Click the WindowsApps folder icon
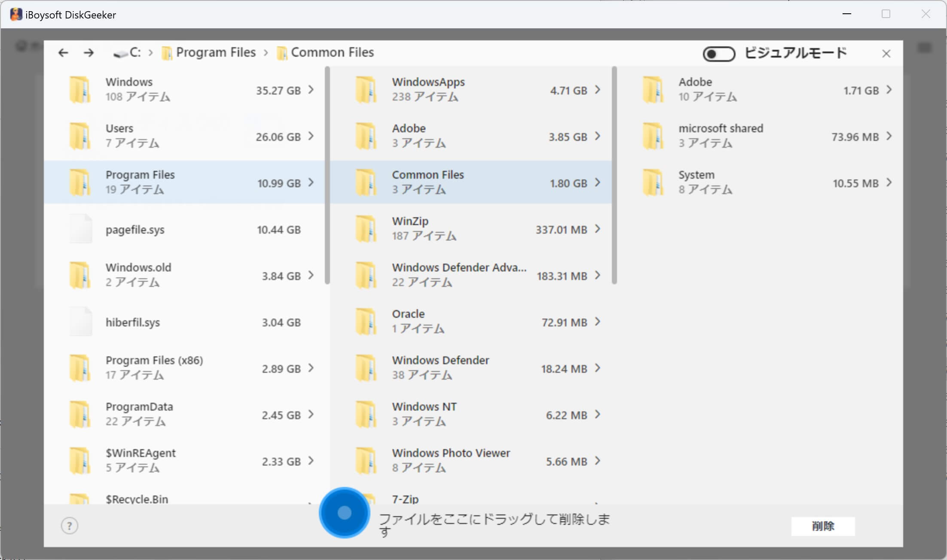The height and width of the screenshot is (560, 947). pos(367,89)
